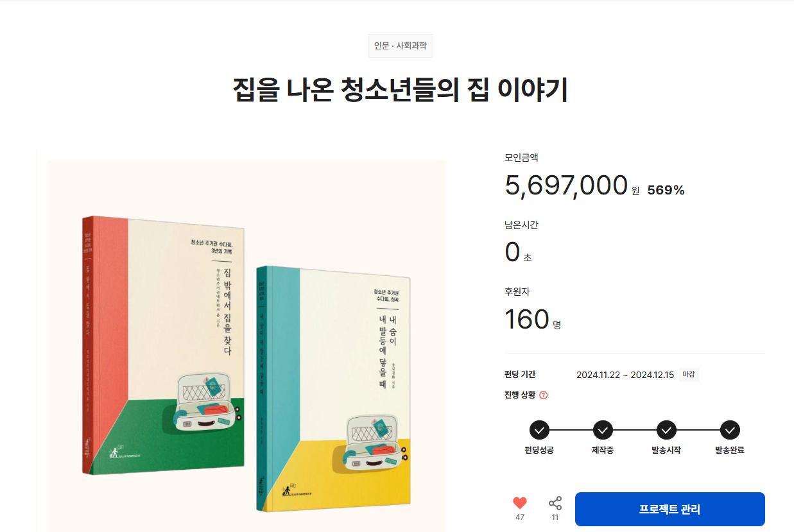Click the funding period dates 2024.11.22 ~ 2024.12.15
794x532 pixels.
(x=625, y=375)
